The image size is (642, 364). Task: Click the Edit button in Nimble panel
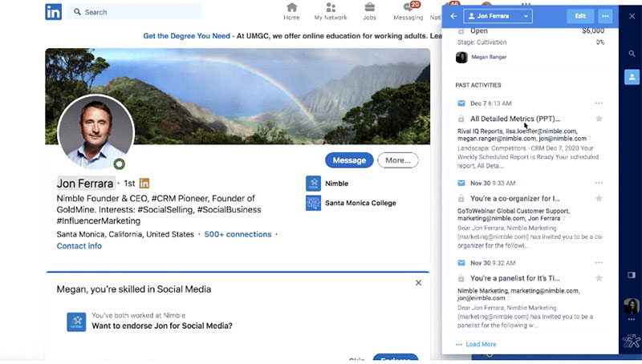(x=580, y=16)
